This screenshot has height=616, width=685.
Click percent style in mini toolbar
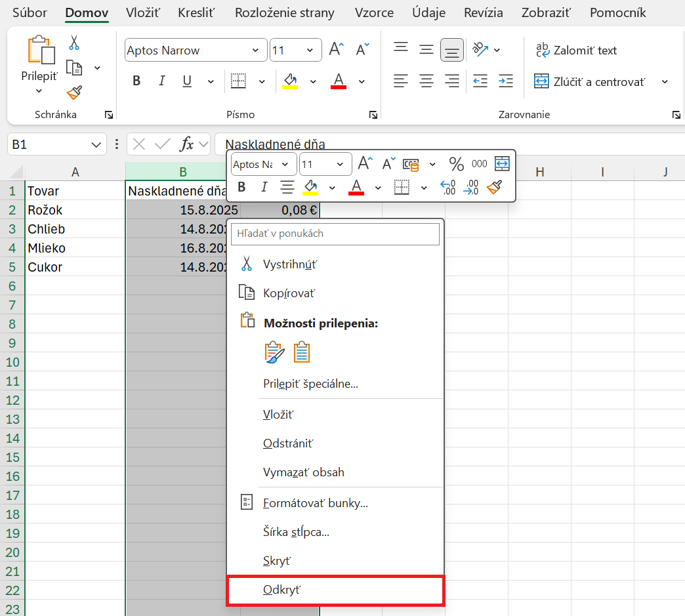tap(456, 164)
